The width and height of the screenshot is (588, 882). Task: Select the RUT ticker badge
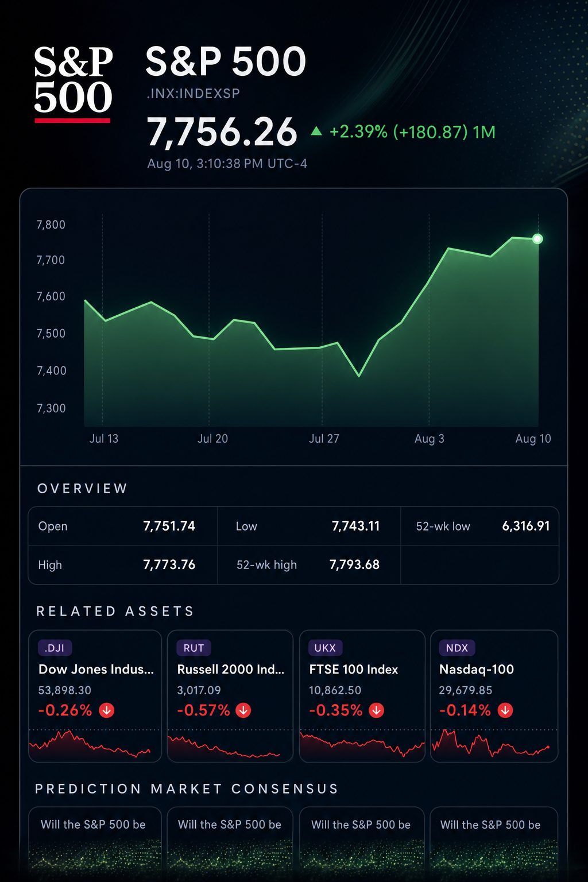click(x=194, y=648)
